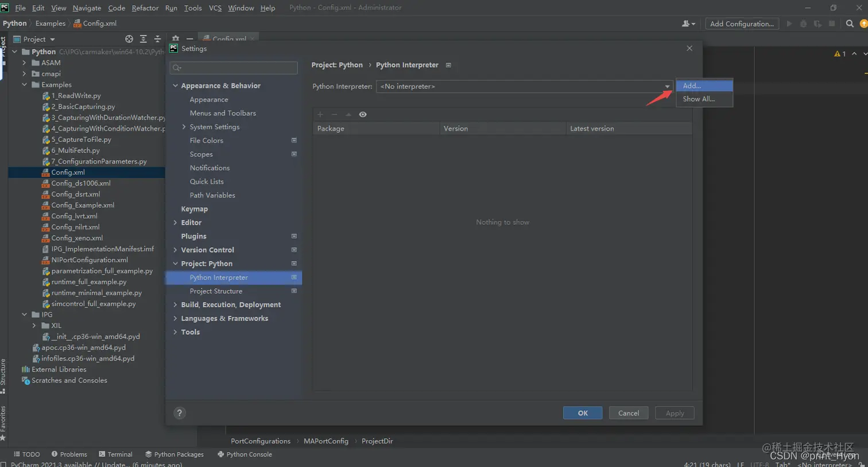Screen dimensions: 868x467
Task: Expand the Editor settings section
Action: [x=176, y=222]
